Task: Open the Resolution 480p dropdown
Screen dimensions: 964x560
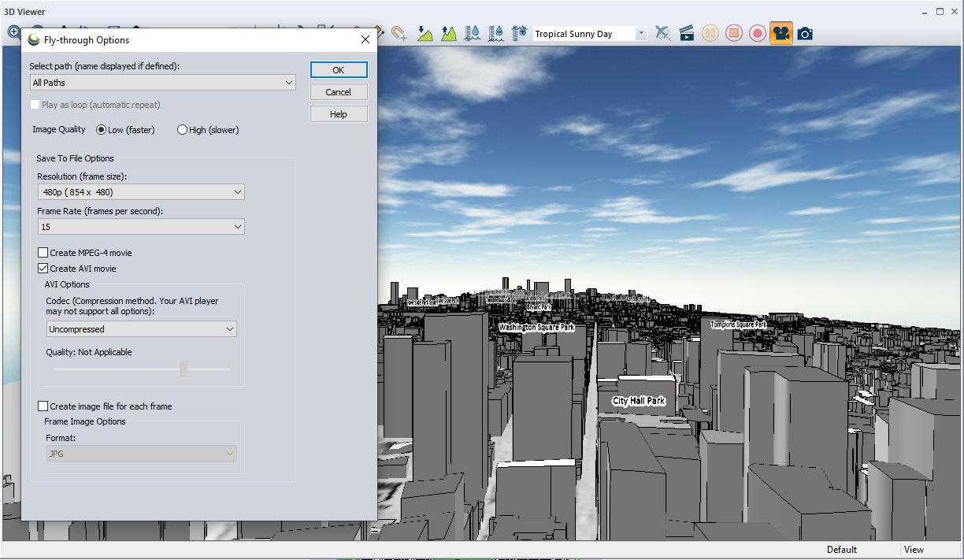Action: [141, 192]
